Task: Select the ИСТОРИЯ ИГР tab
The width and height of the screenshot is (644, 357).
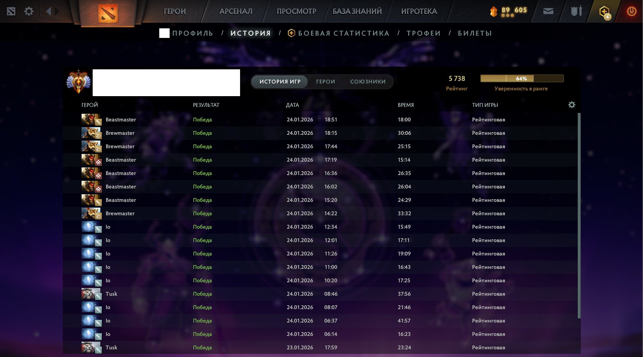Action: point(280,82)
